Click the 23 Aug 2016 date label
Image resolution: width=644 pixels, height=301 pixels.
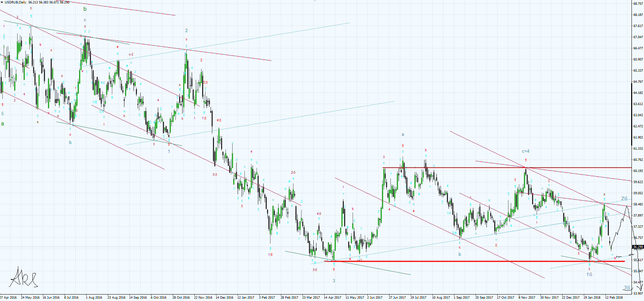pyautogui.click(x=117, y=298)
